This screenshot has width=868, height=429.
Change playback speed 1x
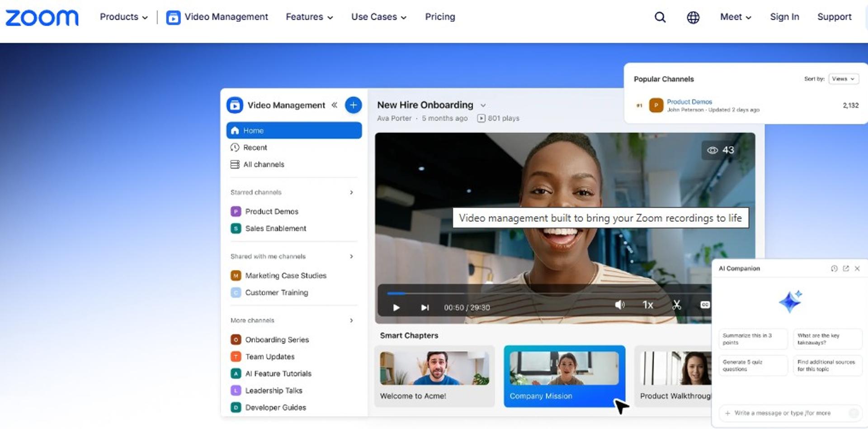click(x=648, y=305)
